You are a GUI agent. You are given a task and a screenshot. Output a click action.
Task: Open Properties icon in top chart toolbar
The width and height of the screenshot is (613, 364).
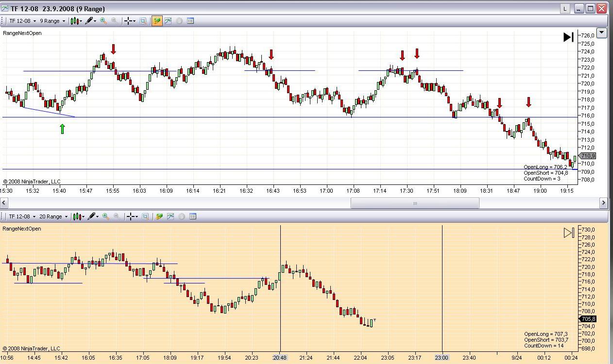click(190, 21)
